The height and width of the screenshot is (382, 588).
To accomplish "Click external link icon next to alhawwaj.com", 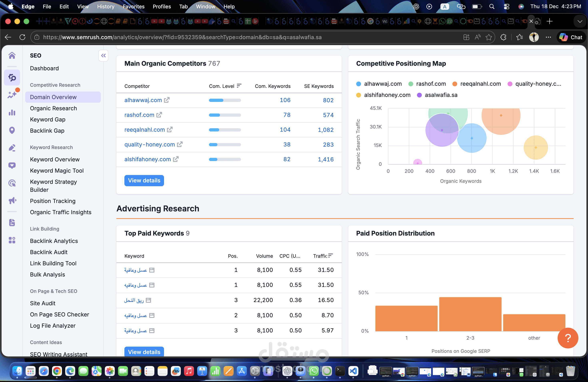I will tap(167, 100).
